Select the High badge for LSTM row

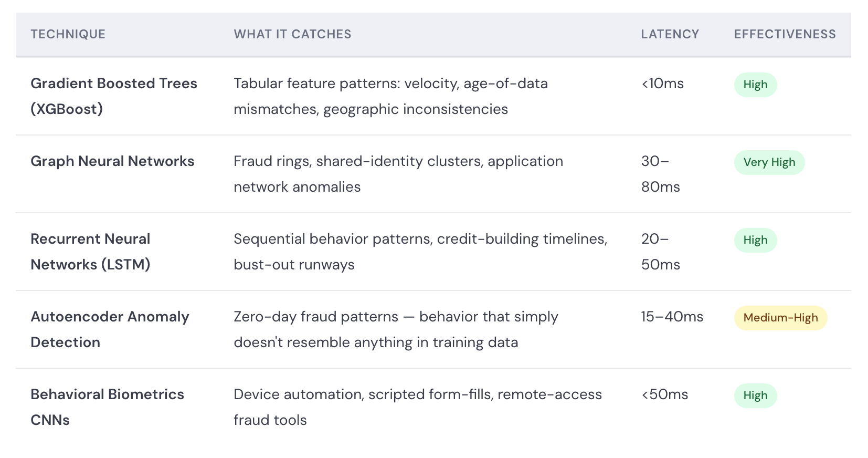click(755, 240)
